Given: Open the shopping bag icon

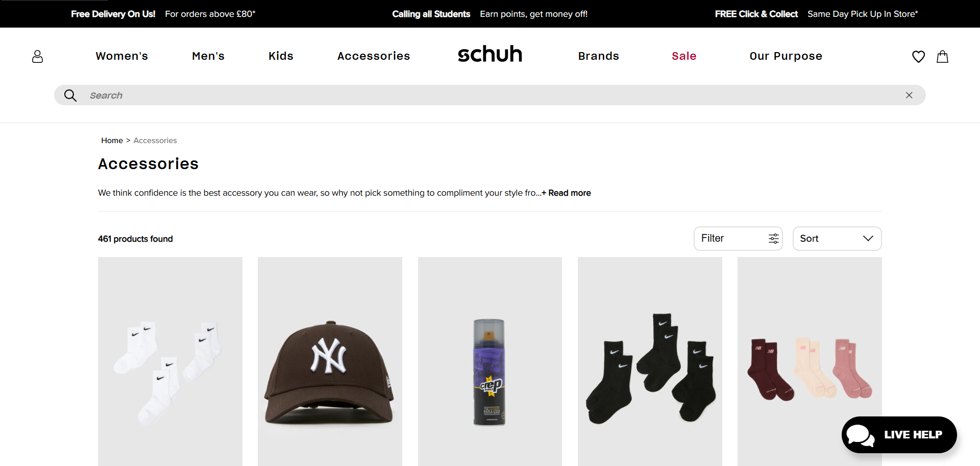Looking at the screenshot, I should pyautogui.click(x=942, y=56).
